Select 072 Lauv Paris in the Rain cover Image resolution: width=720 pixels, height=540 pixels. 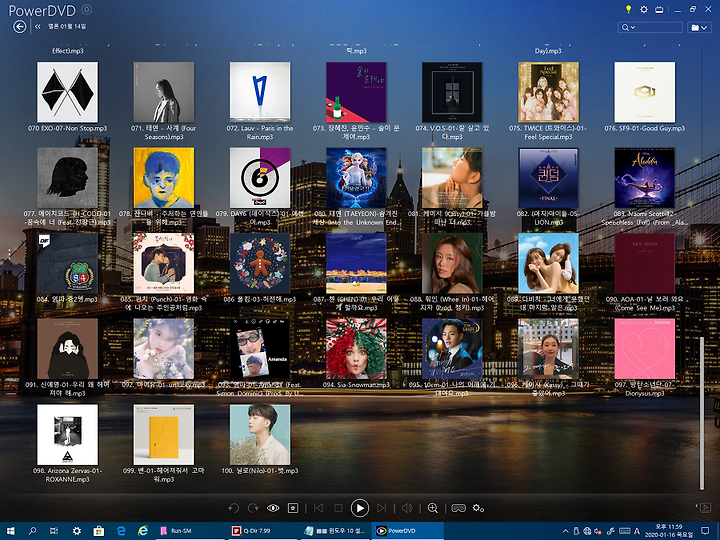coord(260,92)
